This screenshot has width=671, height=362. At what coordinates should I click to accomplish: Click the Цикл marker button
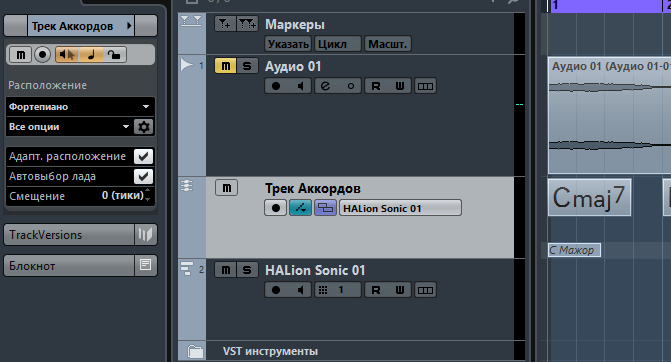pyautogui.click(x=338, y=44)
